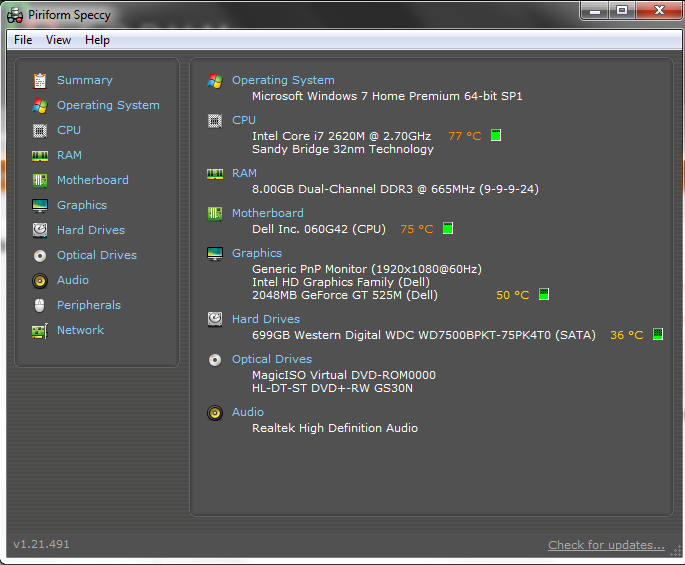685x565 pixels.
Task: Click the Hard Drives disk icon in sidebar
Action: 40,230
